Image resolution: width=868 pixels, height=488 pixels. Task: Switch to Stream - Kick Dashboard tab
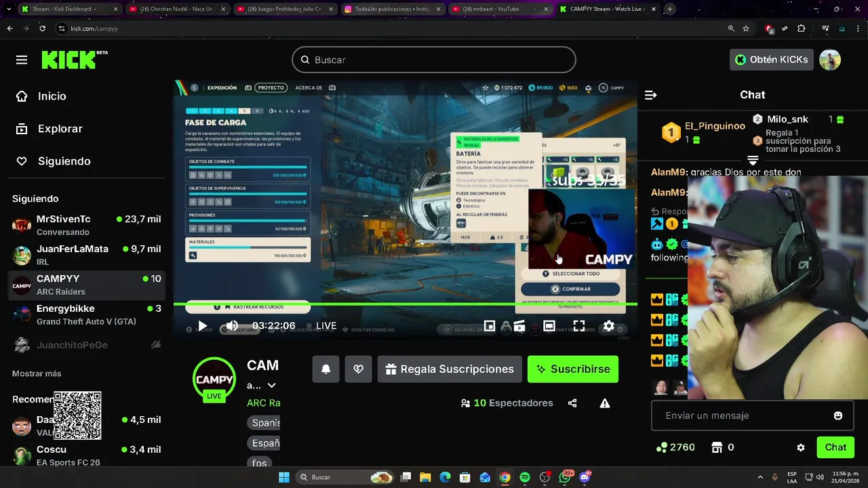tap(68, 9)
